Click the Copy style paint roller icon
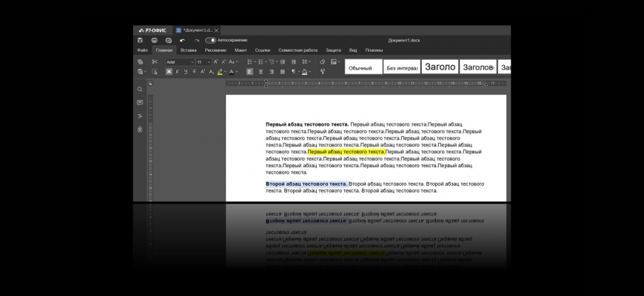This screenshot has width=644, height=296. (323, 72)
